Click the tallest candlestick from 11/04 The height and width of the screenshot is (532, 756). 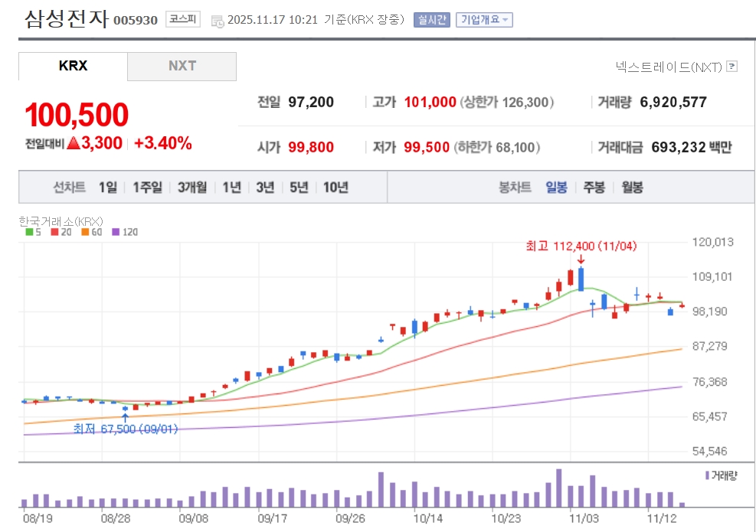[581, 279]
